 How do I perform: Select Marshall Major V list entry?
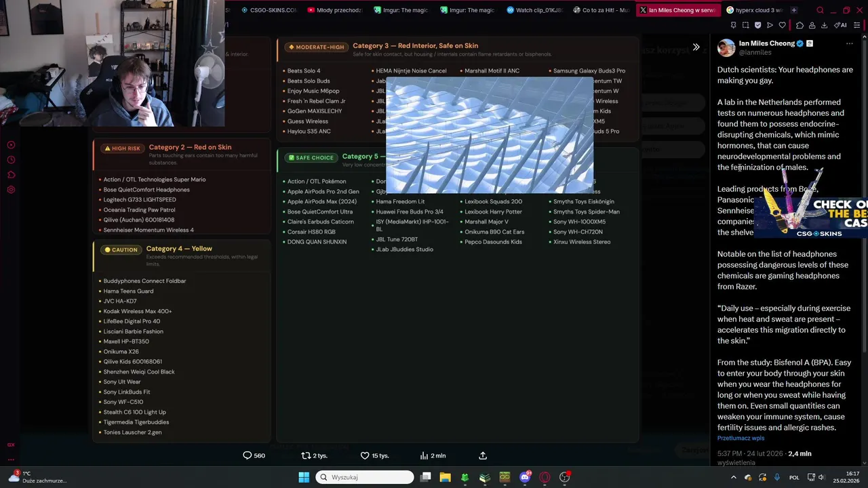486,222
